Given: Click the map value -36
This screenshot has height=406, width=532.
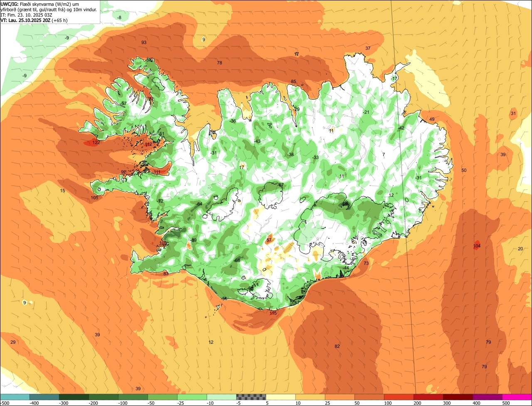Looking at the screenshot, I should pos(233,121).
